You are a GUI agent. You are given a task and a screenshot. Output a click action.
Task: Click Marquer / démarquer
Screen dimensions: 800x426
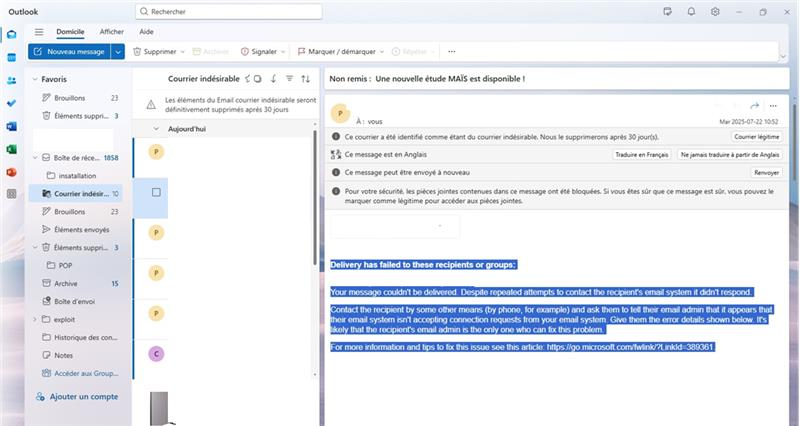(337, 52)
